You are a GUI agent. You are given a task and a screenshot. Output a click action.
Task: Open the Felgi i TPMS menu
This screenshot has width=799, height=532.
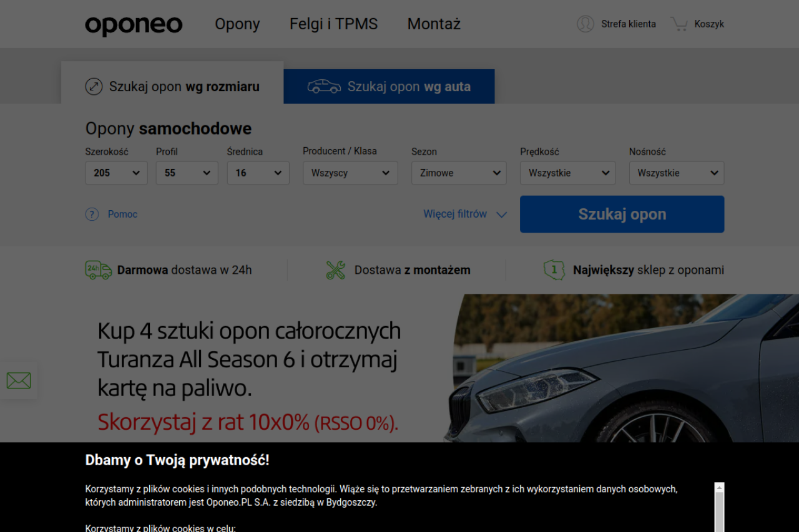pos(333,24)
